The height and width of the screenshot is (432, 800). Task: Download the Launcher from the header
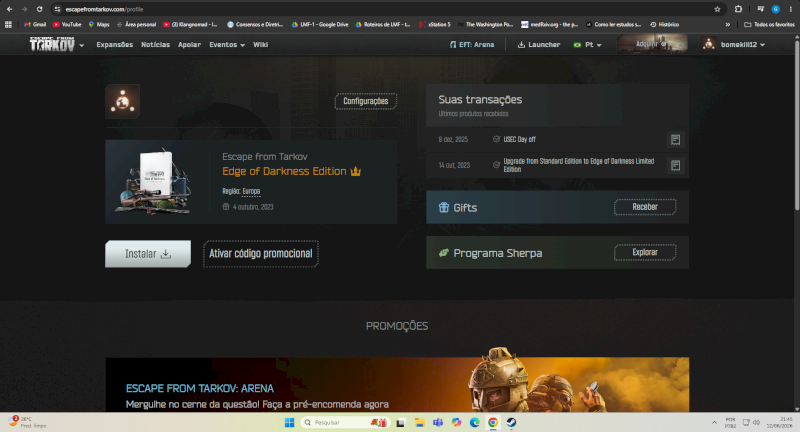point(539,45)
